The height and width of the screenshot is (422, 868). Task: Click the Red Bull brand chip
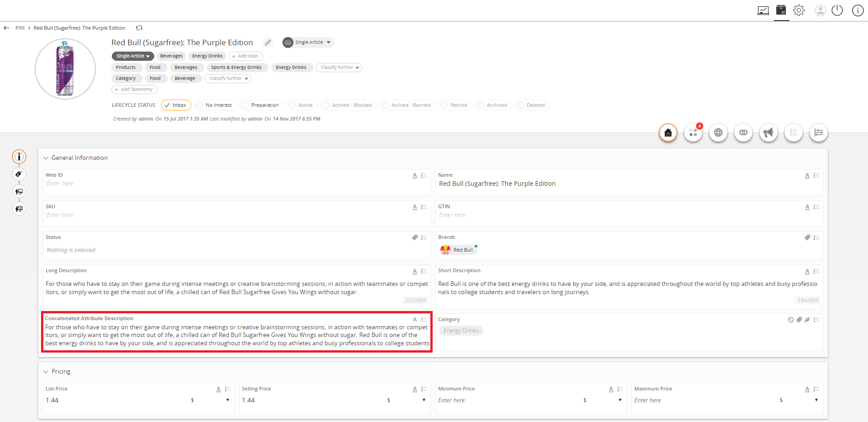458,250
